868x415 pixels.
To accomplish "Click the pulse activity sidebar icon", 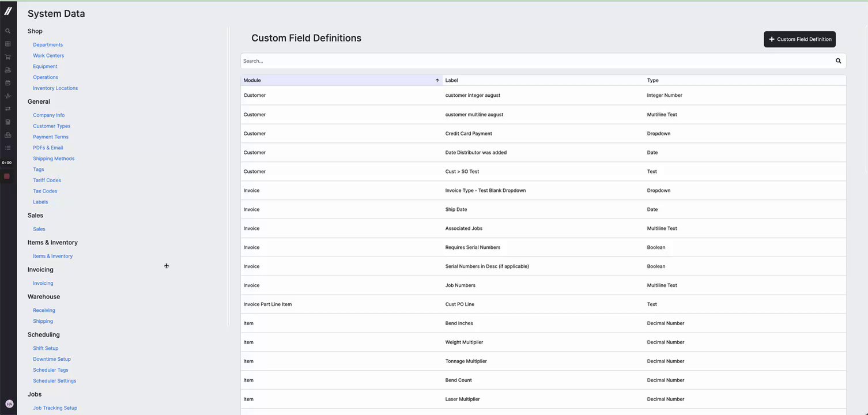I will [x=7, y=96].
